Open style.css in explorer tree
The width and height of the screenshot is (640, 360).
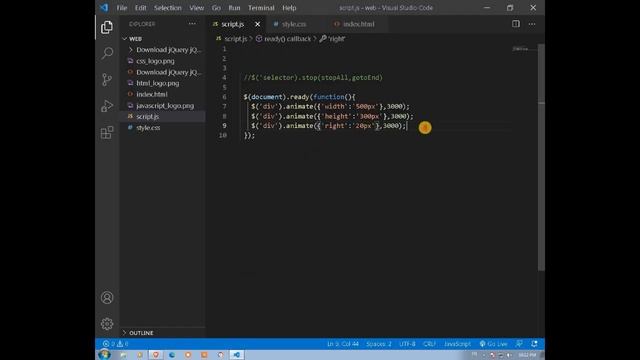[x=148, y=128]
